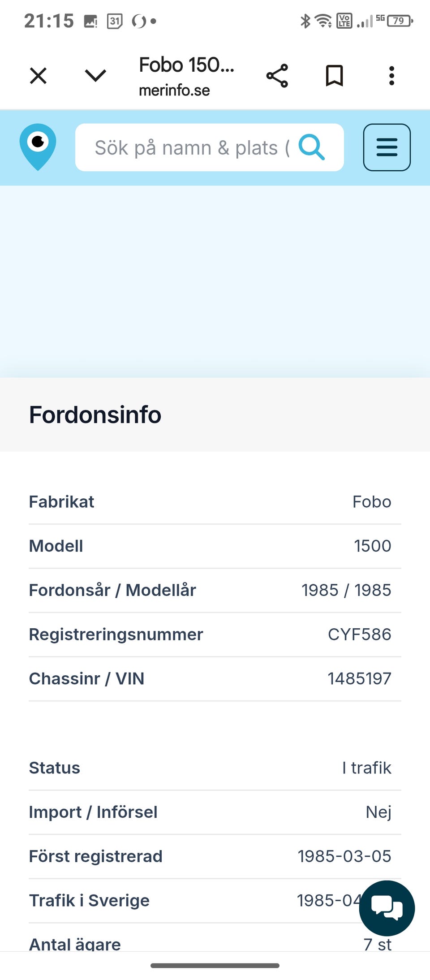
Task: Tap the page title Fobo 150...
Action: pos(186,65)
